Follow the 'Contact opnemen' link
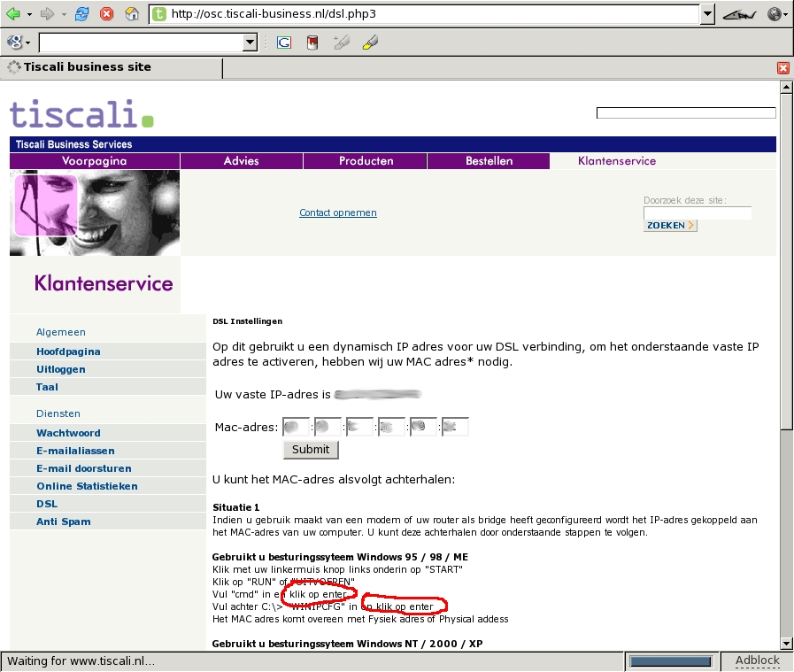 tap(338, 212)
